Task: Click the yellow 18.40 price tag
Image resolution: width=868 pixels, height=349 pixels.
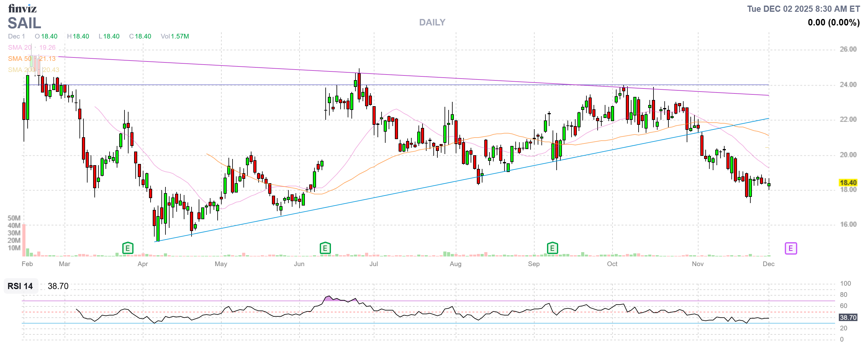Action: (848, 183)
